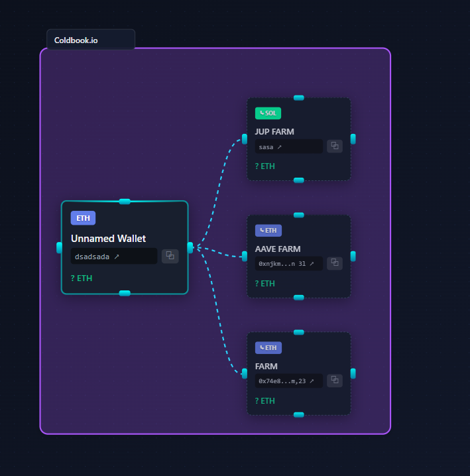Image resolution: width=470 pixels, height=476 pixels.
Task: Click the right connector handle of AAVE FARM
Action: coord(353,256)
